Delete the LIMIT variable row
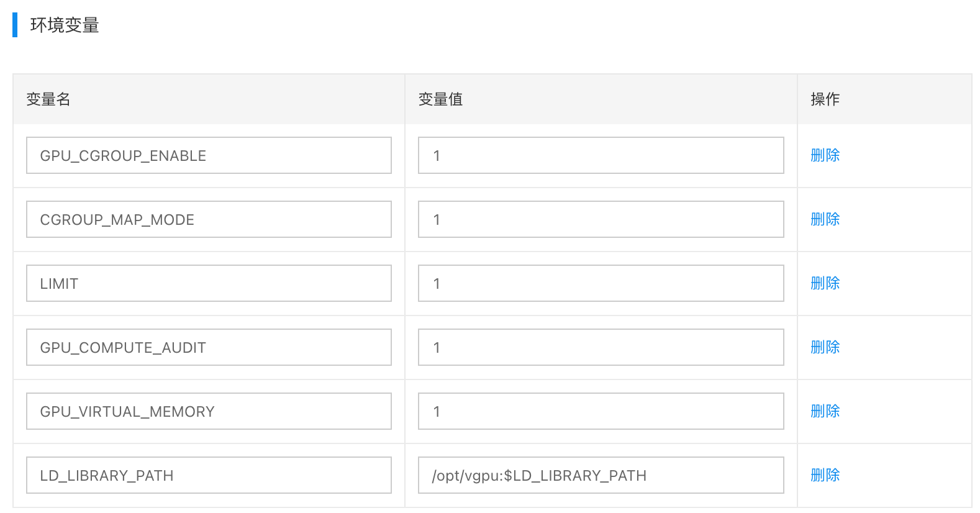This screenshot has width=980, height=513. [x=825, y=283]
